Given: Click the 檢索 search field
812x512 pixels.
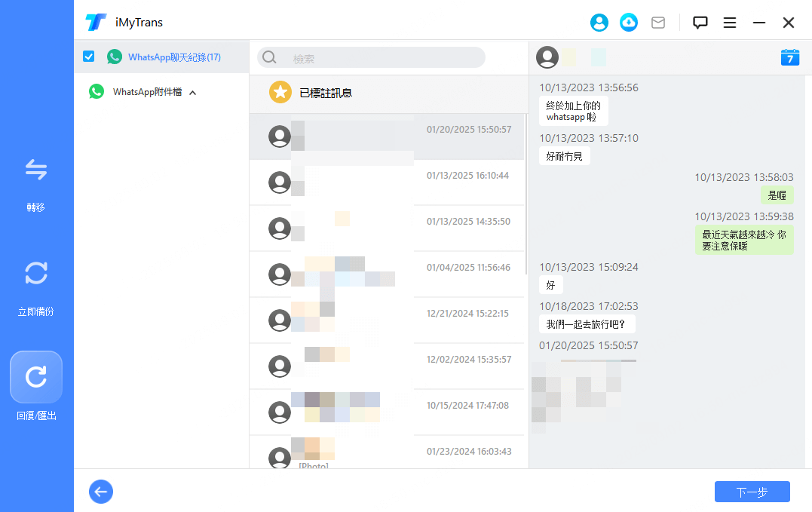Looking at the screenshot, I should [x=371, y=57].
